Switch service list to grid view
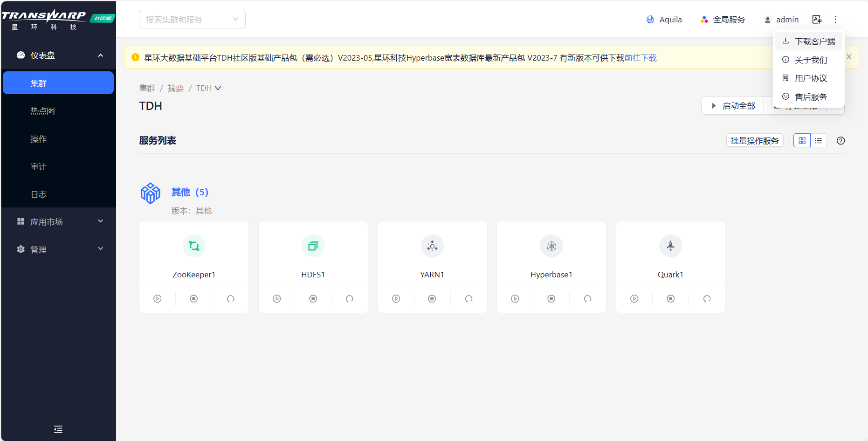The height and width of the screenshot is (441, 868). (802, 140)
